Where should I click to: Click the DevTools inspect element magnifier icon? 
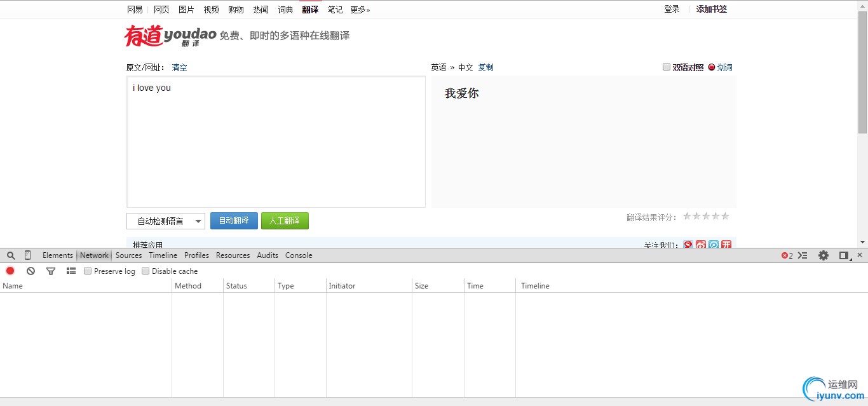(x=11, y=255)
